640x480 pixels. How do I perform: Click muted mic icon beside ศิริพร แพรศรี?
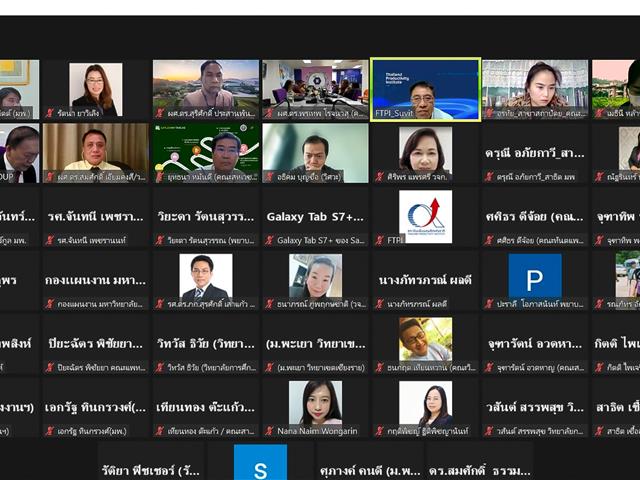pyautogui.click(x=380, y=177)
